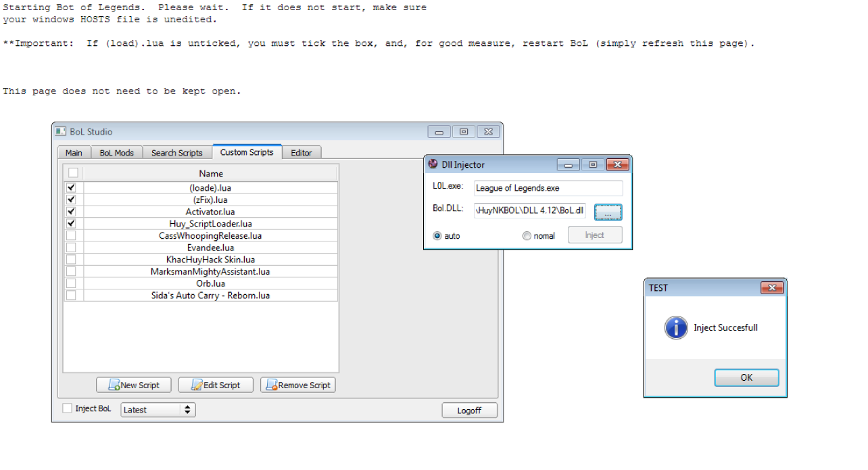Viewport: 868px width, 470px height.
Task: Select Sida's Auto Carry - Reborn.lua row text
Action: point(211,296)
